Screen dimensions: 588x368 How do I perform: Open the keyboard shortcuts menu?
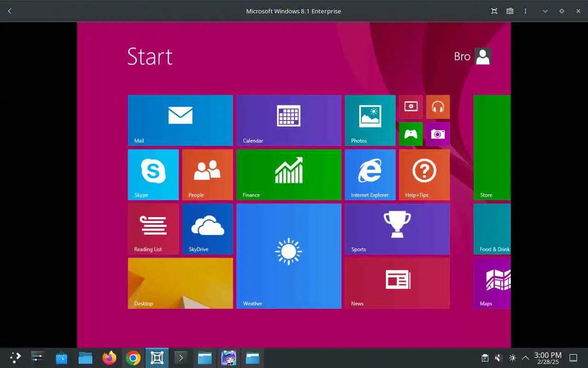coord(510,11)
